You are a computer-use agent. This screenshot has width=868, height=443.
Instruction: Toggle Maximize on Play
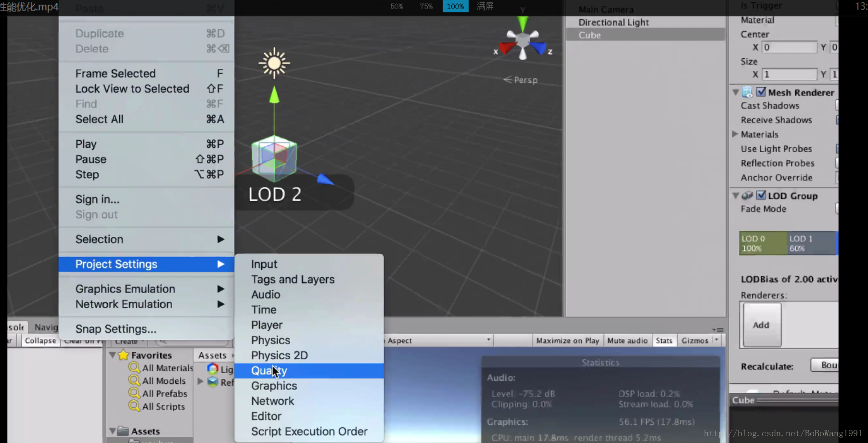(567, 340)
